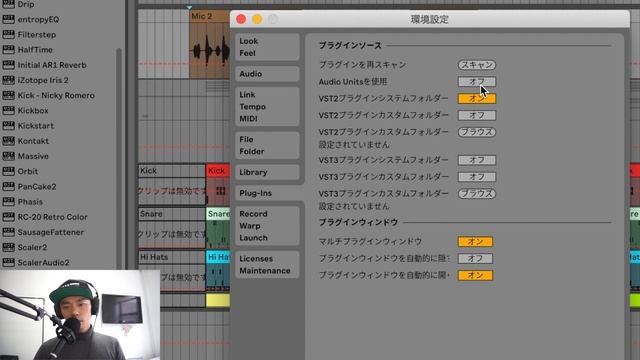Click the plug-in icon beside PanCake2
This screenshot has height=360, width=640.
[x=8, y=186]
